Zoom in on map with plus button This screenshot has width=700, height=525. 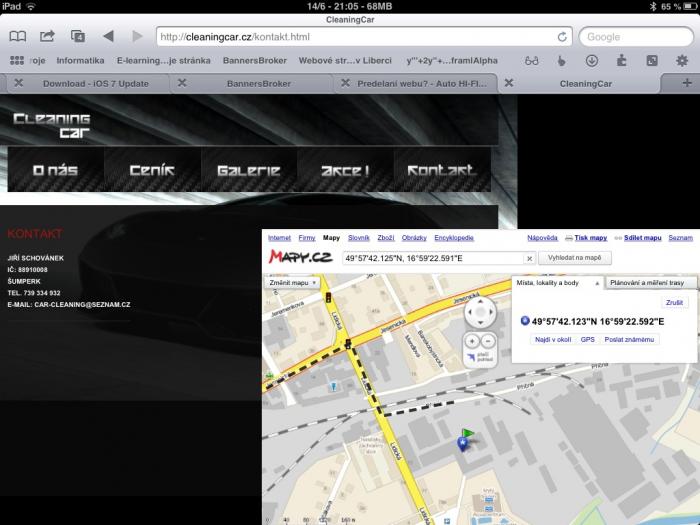[472, 342]
